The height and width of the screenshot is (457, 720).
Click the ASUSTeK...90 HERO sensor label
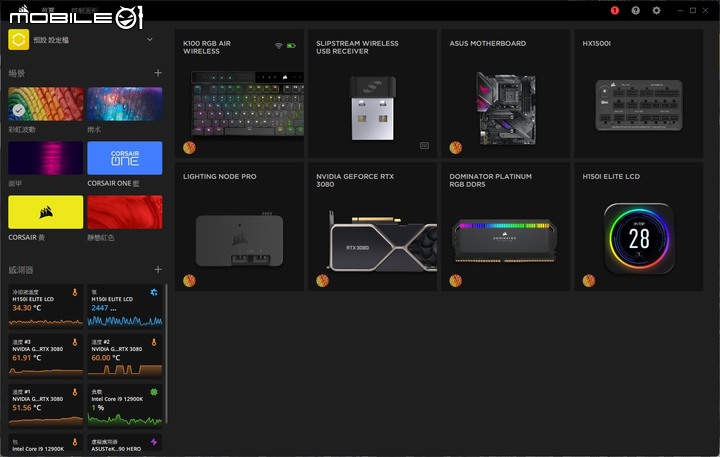[116, 449]
